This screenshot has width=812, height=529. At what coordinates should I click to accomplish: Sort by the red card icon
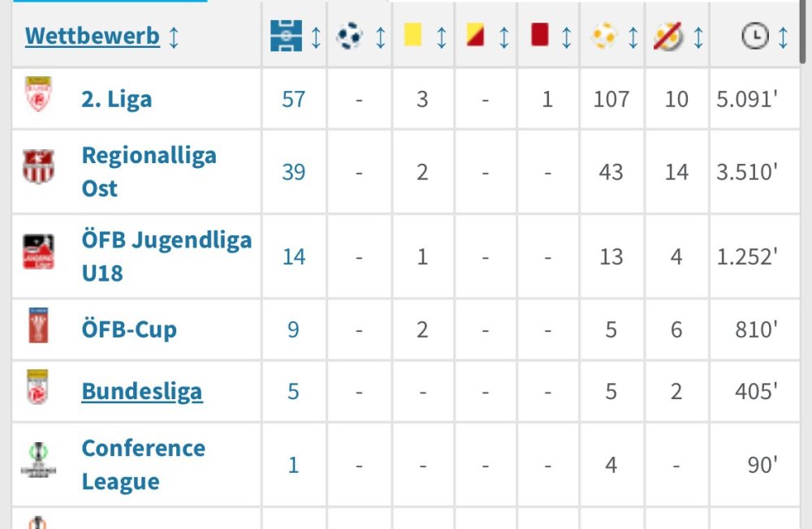539,37
